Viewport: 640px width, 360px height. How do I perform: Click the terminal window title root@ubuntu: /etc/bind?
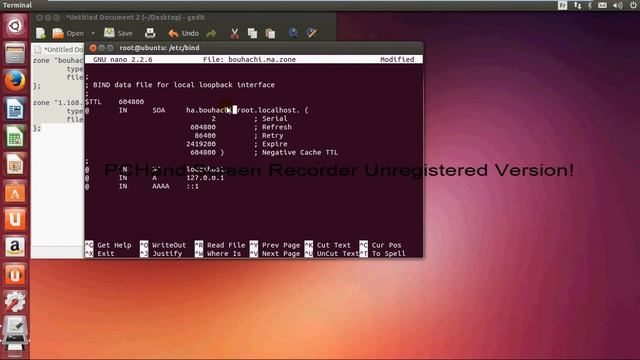coord(159,48)
